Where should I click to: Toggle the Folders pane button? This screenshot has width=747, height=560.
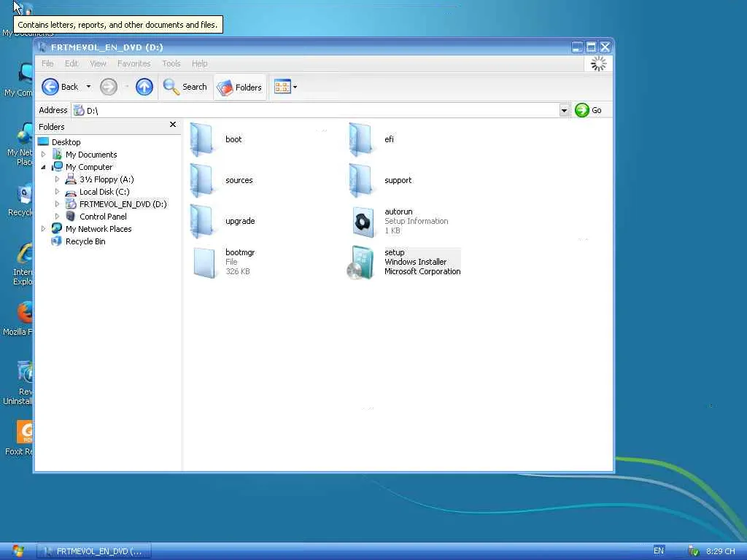239,87
